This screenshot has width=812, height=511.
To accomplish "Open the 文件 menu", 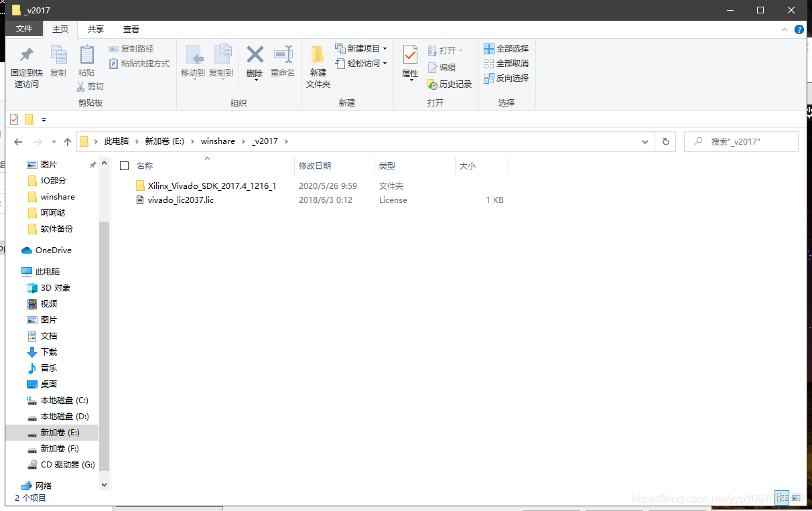I will [x=24, y=29].
